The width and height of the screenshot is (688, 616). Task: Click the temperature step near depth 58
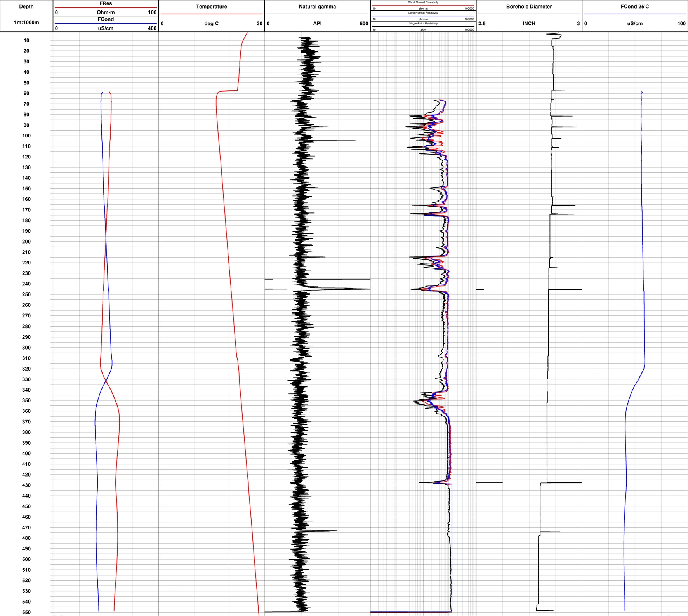click(x=227, y=91)
